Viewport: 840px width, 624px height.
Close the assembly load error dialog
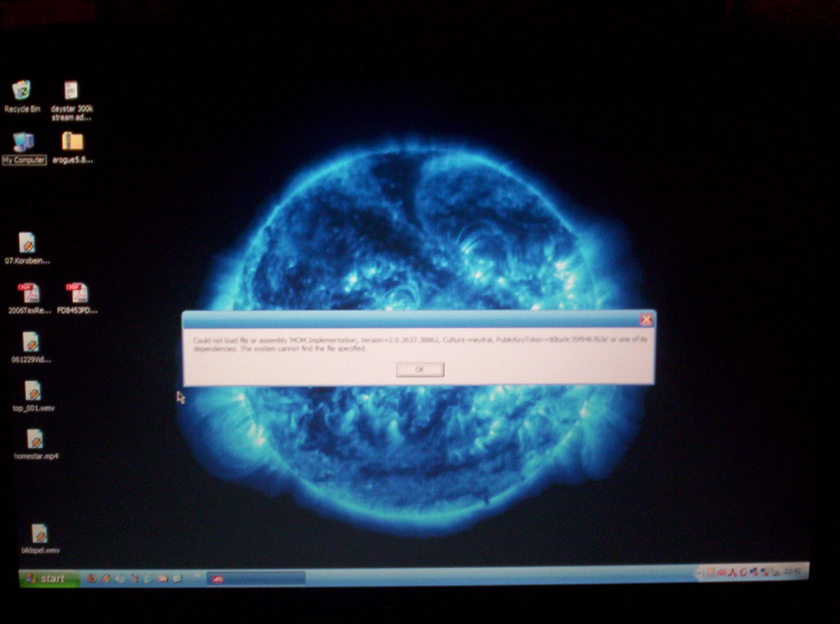pyautogui.click(x=646, y=320)
